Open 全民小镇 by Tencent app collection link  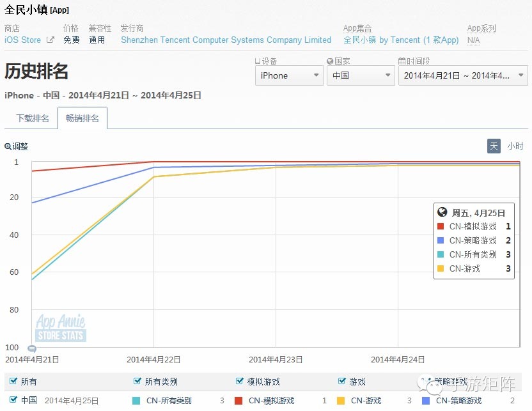click(x=401, y=40)
